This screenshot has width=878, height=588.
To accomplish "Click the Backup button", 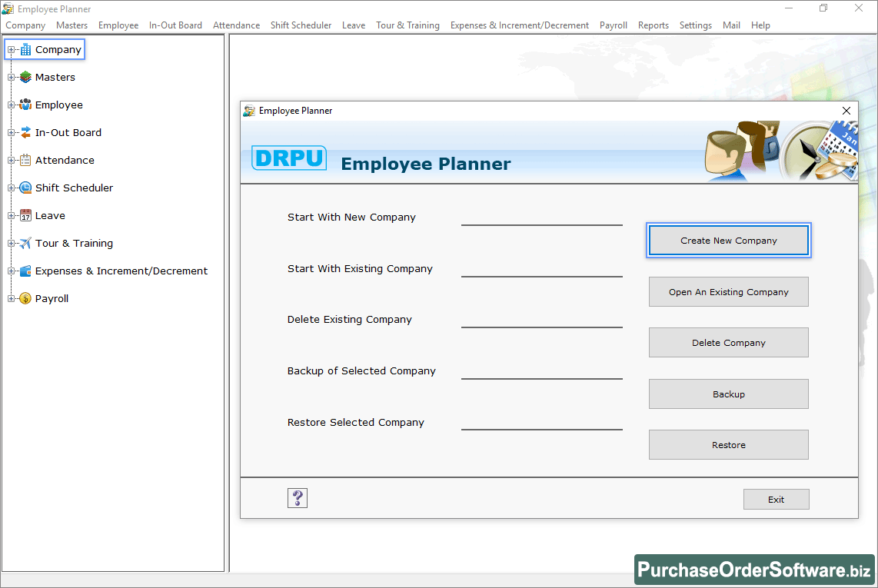I will (729, 394).
